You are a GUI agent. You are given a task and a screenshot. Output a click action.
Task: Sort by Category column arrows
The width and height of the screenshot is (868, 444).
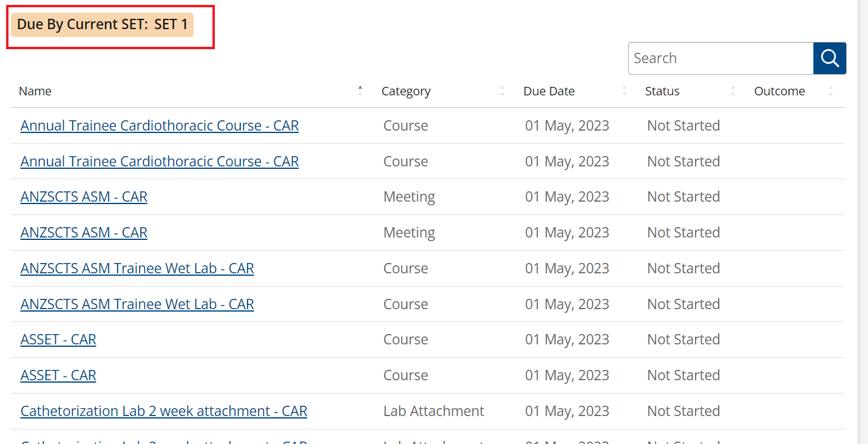[x=502, y=91]
